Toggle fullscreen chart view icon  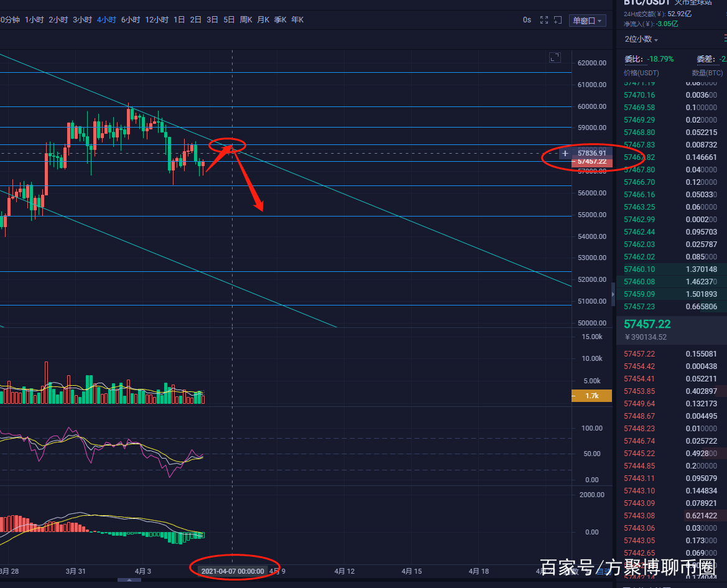[544, 20]
